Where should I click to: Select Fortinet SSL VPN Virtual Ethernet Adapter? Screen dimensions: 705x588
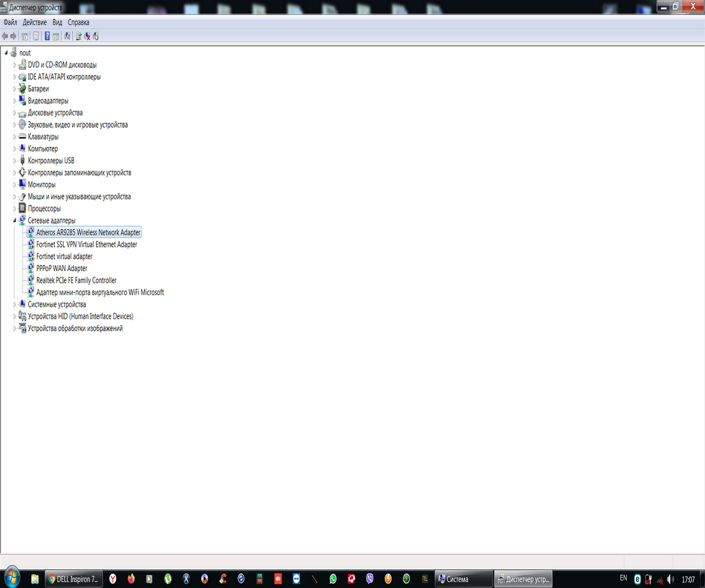click(x=86, y=245)
